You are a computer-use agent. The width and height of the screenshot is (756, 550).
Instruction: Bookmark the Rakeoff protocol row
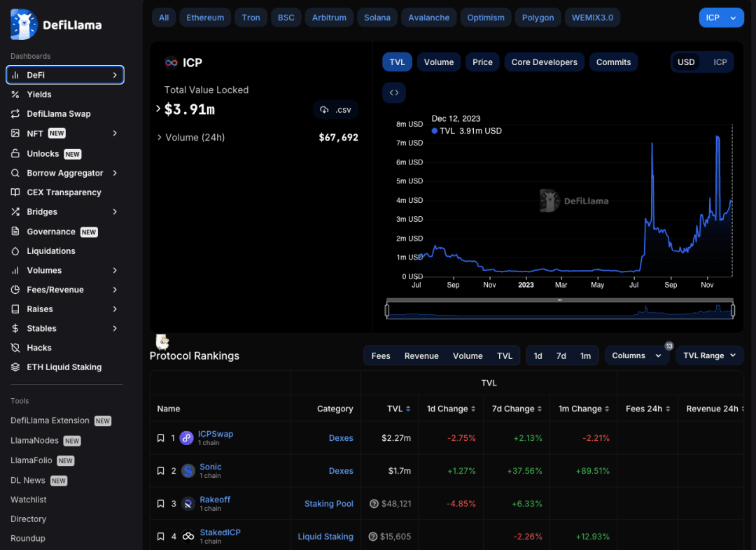click(160, 504)
